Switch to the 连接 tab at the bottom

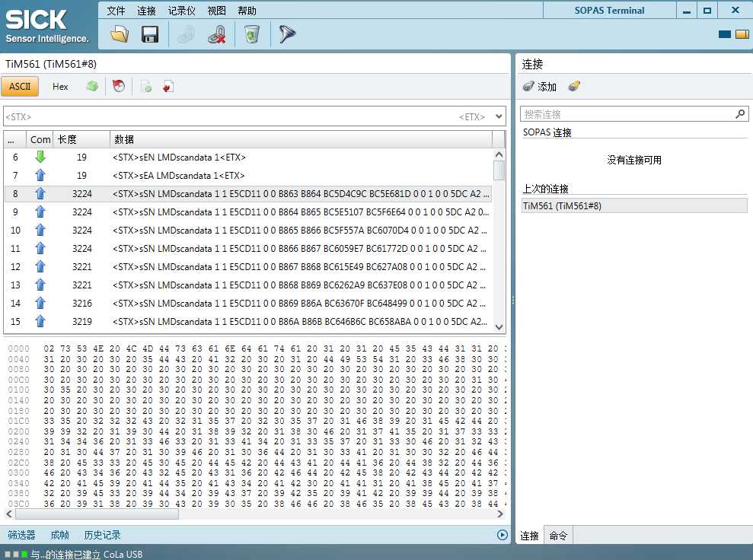tap(530, 536)
